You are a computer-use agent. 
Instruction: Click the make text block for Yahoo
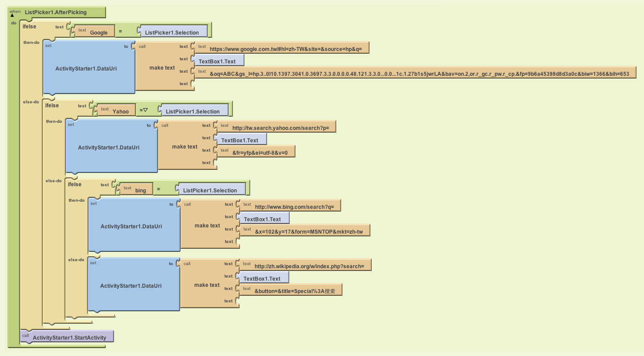click(x=185, y=146)
